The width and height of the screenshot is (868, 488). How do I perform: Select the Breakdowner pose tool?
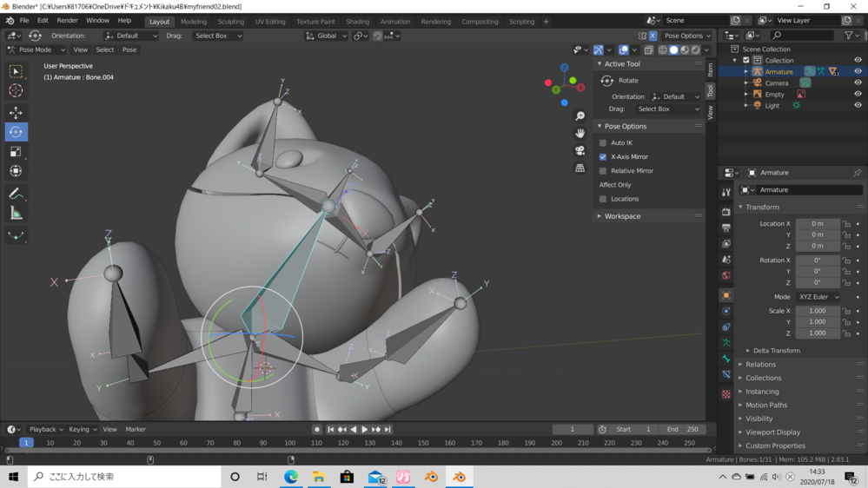(16, 235)
